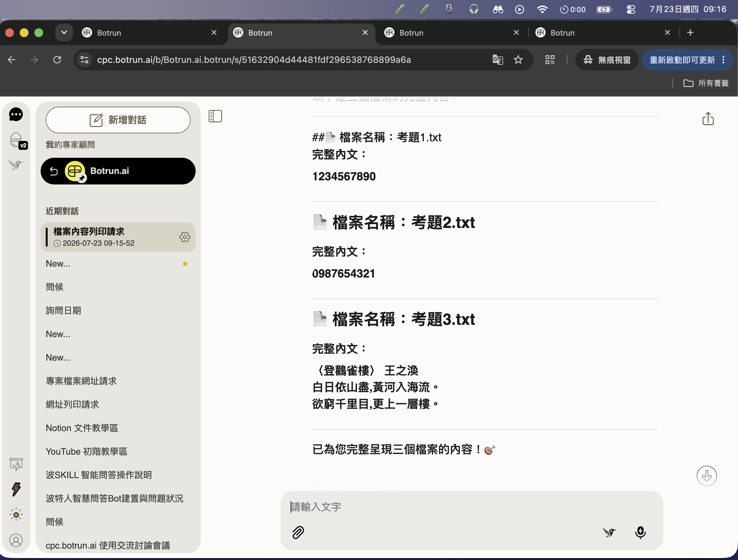Screen dimensions: 738x560
Task: Select the lightning bolt icon
Action: point(16,489)
